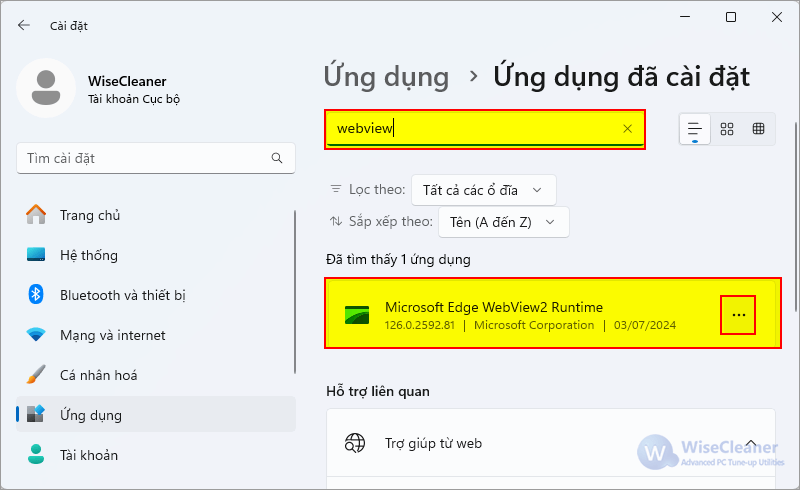The image size is (800, 490).
Task: Click the main pane scrollbar
Action: [x=795, y=217]
